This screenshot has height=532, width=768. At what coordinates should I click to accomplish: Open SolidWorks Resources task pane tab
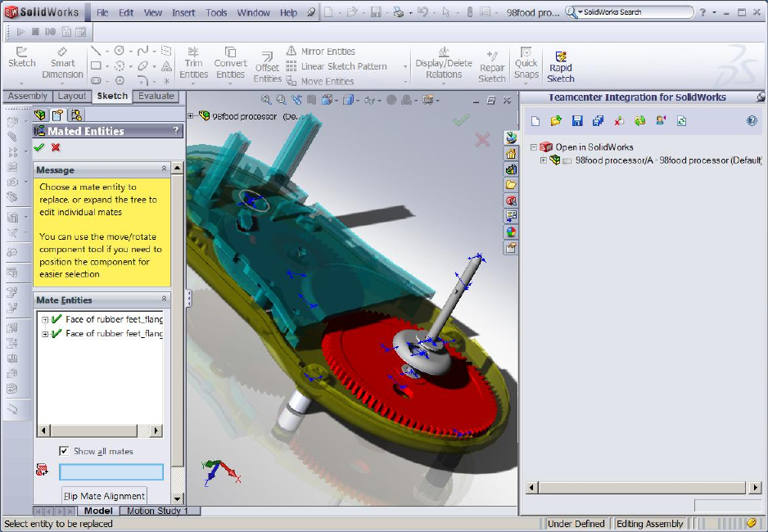(511, 138)
